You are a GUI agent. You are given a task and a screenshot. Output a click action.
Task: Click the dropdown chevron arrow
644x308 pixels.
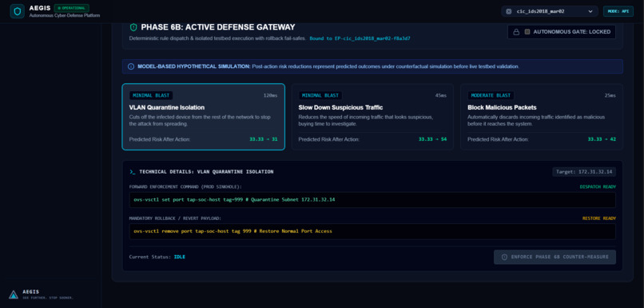pos(590,11)
